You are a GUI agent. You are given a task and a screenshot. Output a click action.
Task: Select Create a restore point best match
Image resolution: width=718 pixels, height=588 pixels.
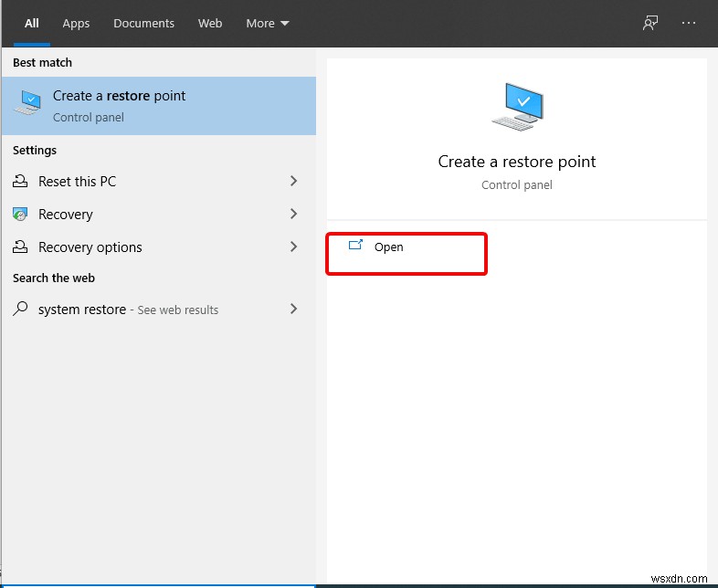click(x=158, y=106)
